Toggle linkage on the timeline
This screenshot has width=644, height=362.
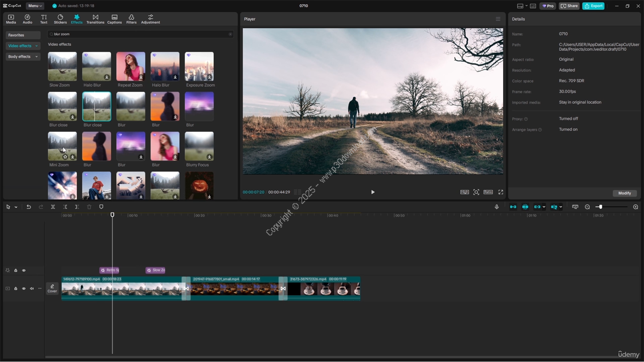tap(537, 207)
